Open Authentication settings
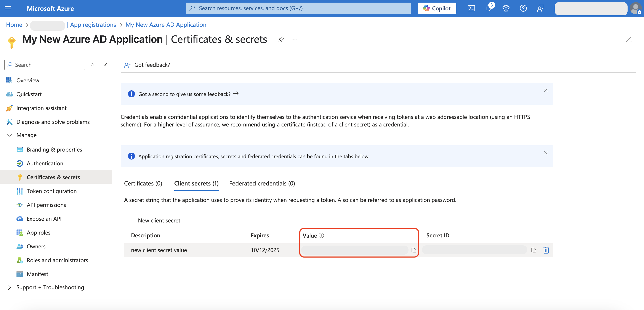The image size is (644, 310). 45,163
